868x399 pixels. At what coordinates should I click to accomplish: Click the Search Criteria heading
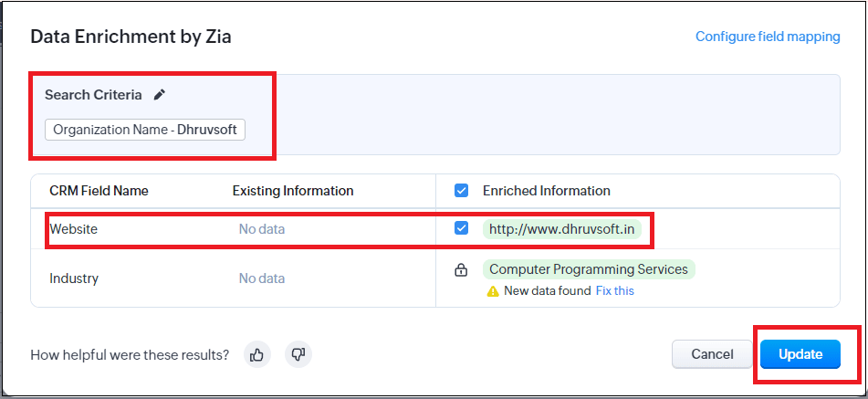93,95
